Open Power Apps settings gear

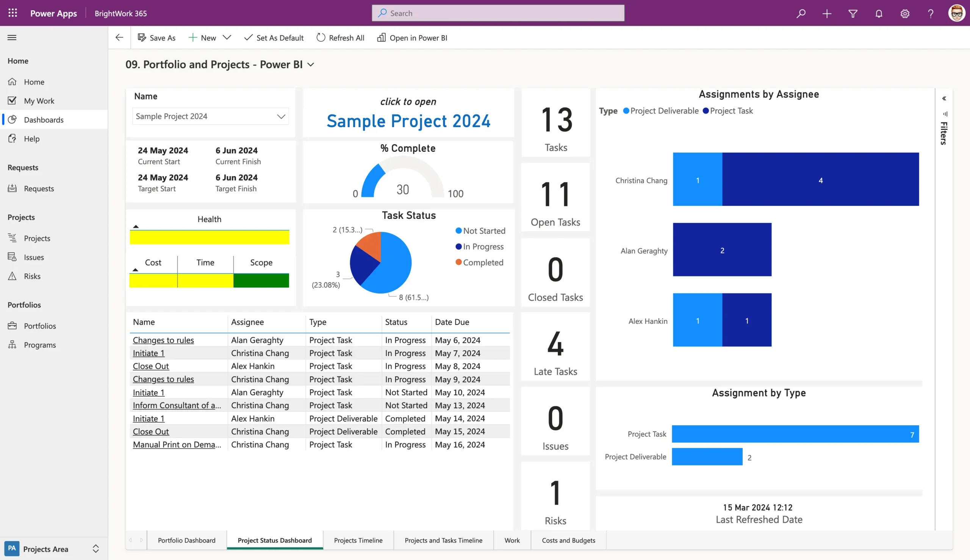[904, 13]
